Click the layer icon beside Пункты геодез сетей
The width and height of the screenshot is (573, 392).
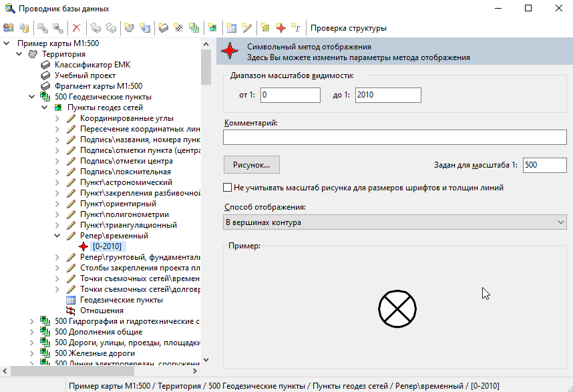[58, 108]
